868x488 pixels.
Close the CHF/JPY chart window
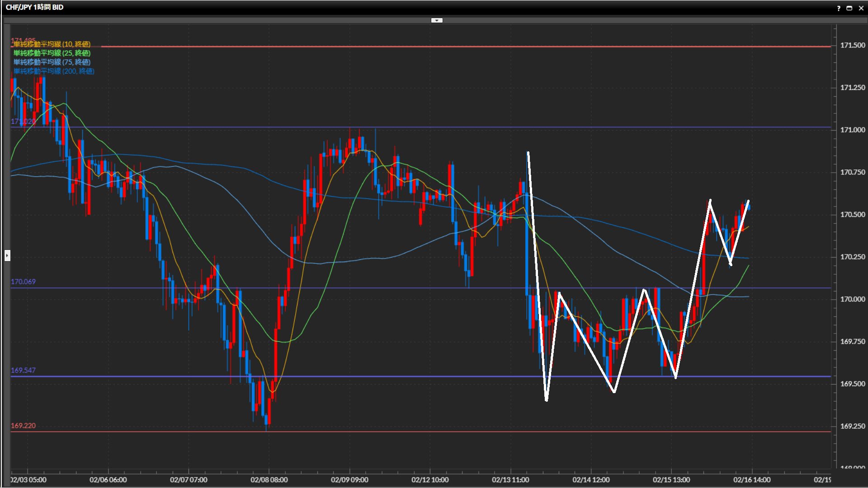click(x=861, y=8)
